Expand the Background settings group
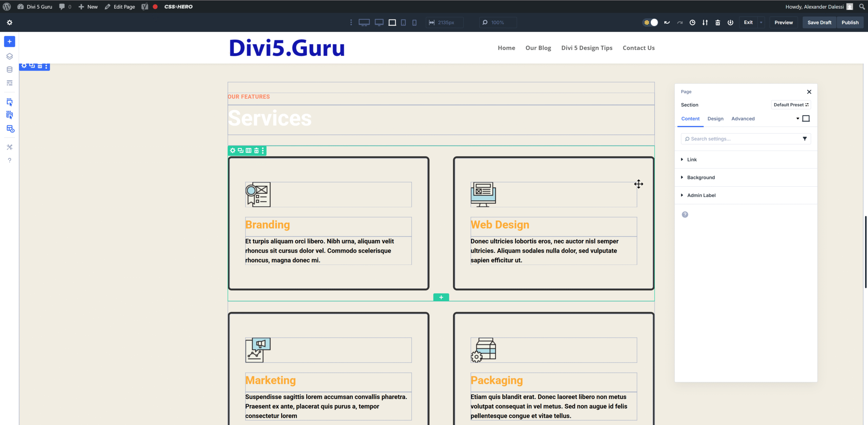Image resolution: width=868 pixels, height=425 pixels. (x=701, y=177)
